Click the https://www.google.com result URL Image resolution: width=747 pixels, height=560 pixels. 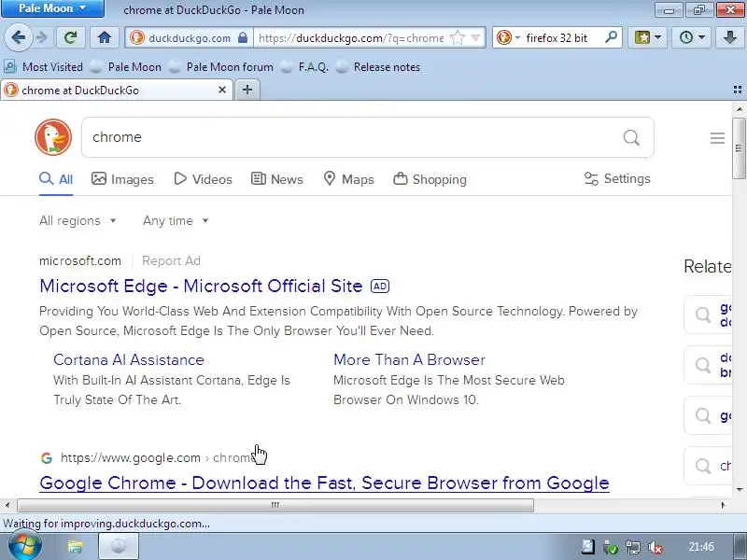click(131, 457)
